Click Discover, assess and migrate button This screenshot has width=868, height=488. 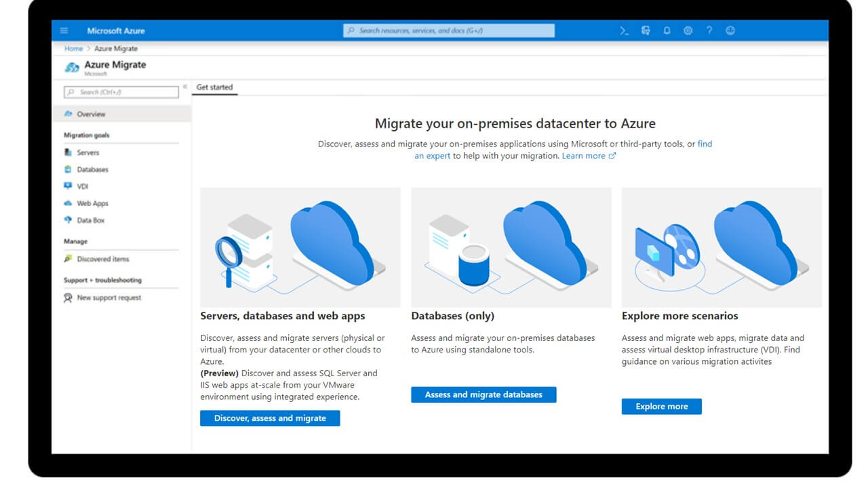[270, 418]
